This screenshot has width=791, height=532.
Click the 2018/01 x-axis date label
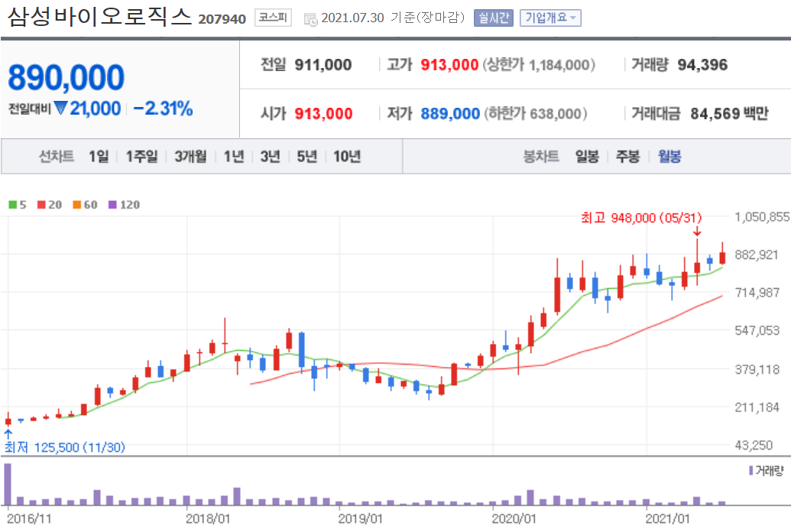(208, 518)
